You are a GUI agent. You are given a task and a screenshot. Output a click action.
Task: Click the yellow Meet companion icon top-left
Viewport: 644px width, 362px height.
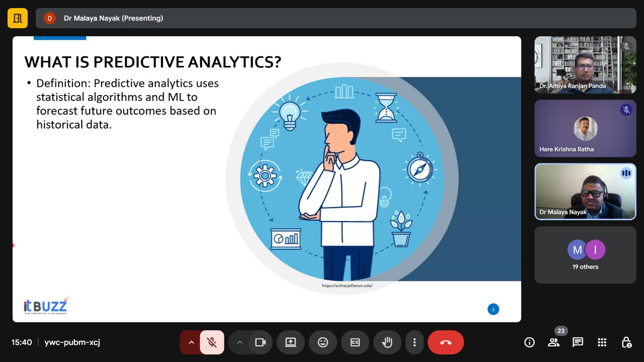(18, 18)
